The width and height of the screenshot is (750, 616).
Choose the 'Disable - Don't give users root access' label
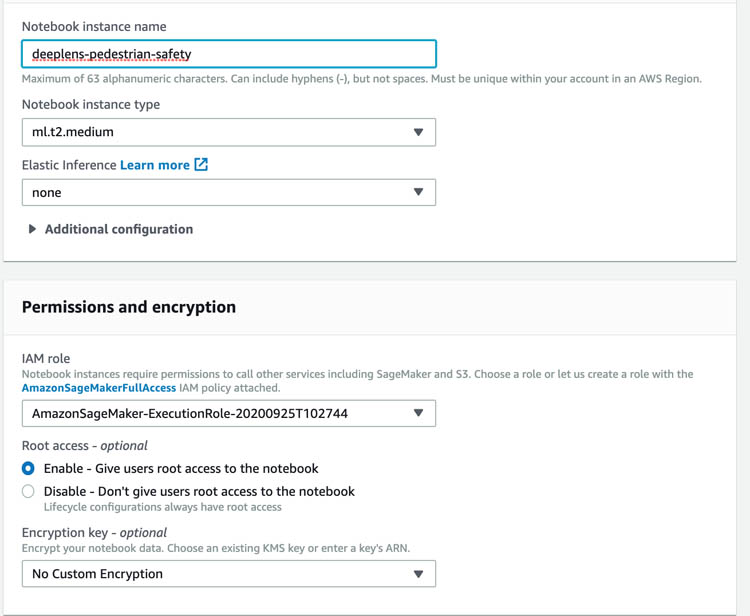[x=199, y=491]
